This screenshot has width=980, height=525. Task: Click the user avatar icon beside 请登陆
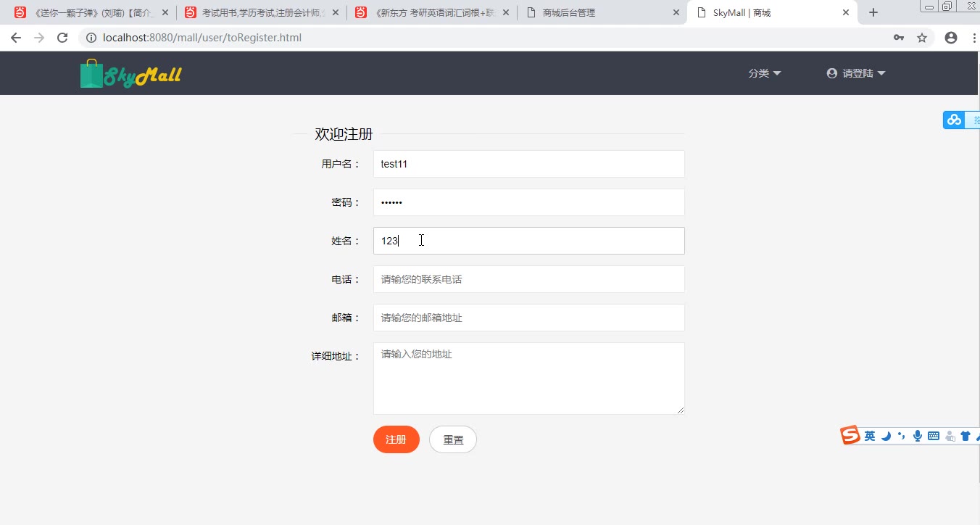tap(832, 73)
